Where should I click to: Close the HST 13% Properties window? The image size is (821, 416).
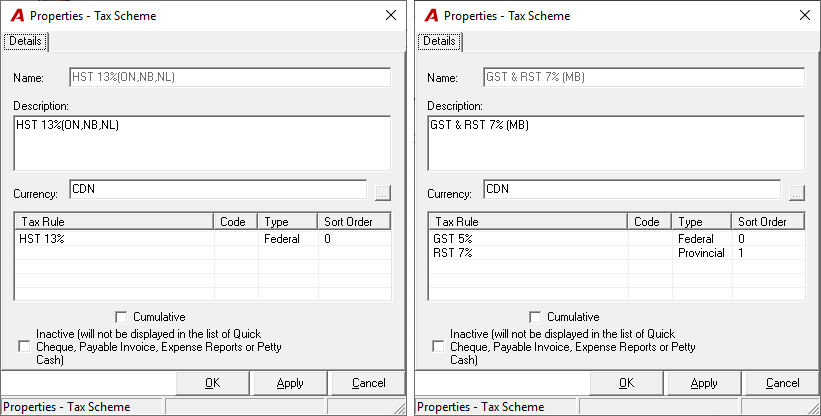[x=391, y=16]
